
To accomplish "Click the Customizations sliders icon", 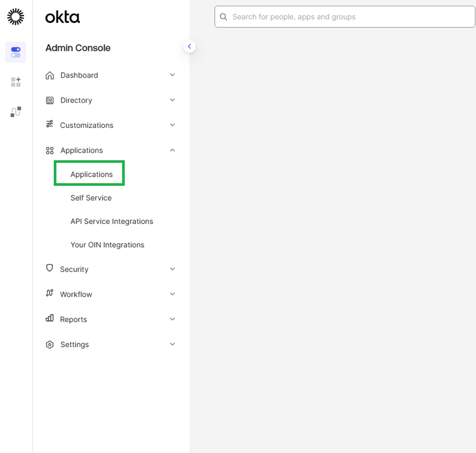I will pyautogui.click(x=49, y=124).
